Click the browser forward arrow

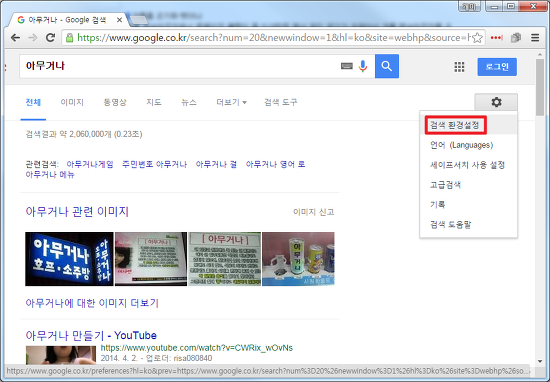33,38
